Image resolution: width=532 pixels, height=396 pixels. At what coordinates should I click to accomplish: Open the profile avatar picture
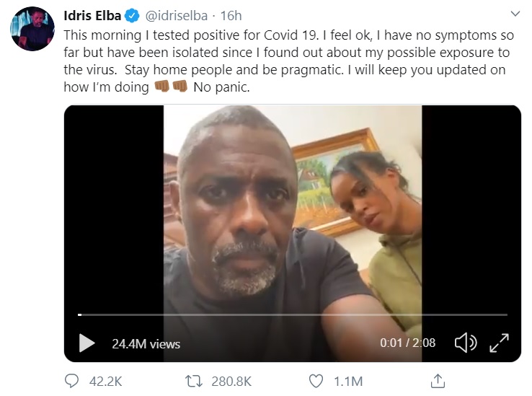click(x=32, y=29)
